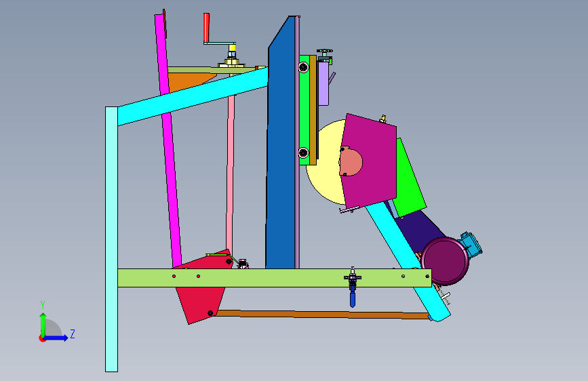
Task: Select the lavender cylinder body
Action: tap(324, 83)
